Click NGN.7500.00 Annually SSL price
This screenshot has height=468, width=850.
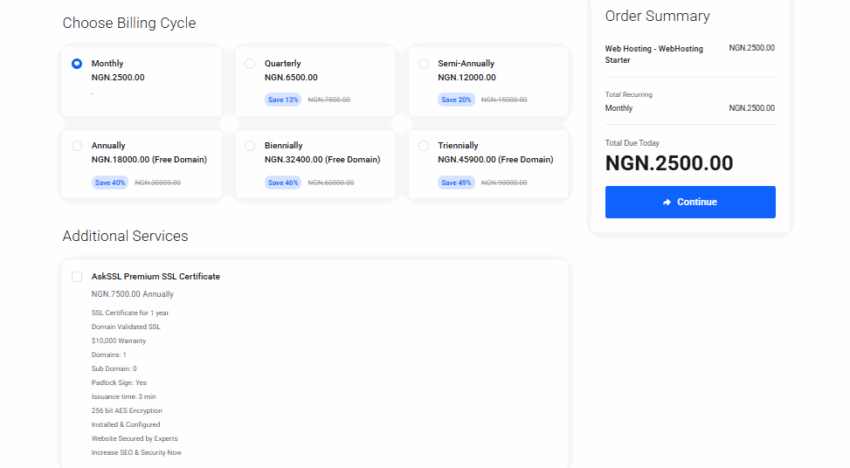coord(132,294)
